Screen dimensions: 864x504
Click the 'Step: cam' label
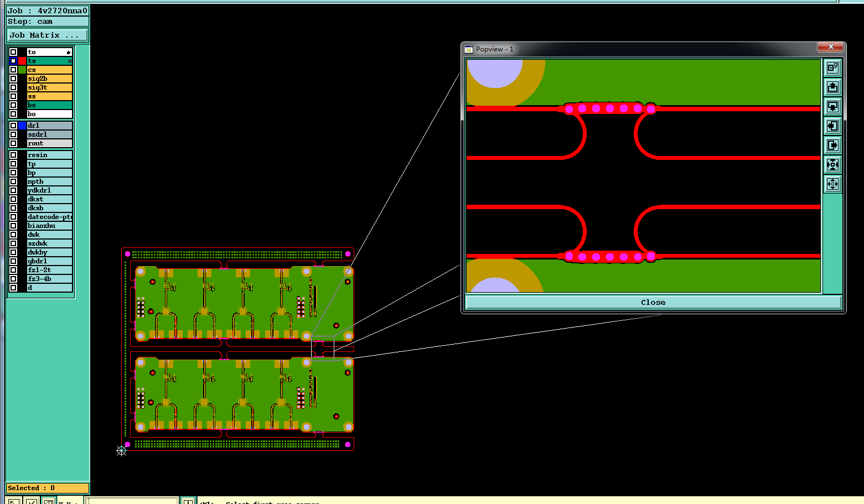[x=48, y=22]
